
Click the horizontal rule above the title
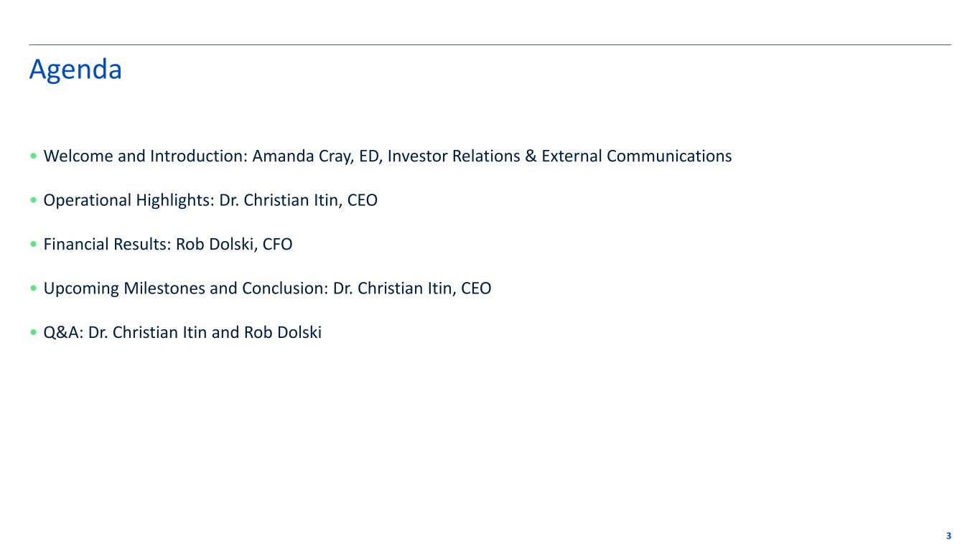pyautogui.click(x=490, y=45)
